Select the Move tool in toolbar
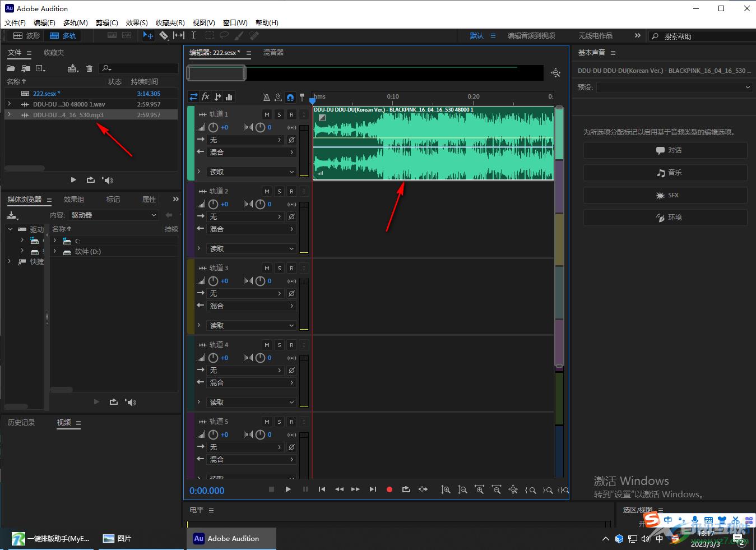Screen dimensions: 756x550 148,35
